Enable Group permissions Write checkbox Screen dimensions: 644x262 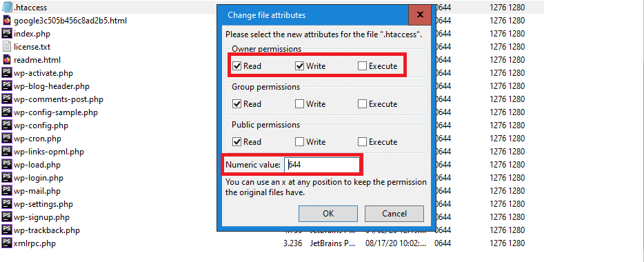pyautogui.click(x=299, y=104)
